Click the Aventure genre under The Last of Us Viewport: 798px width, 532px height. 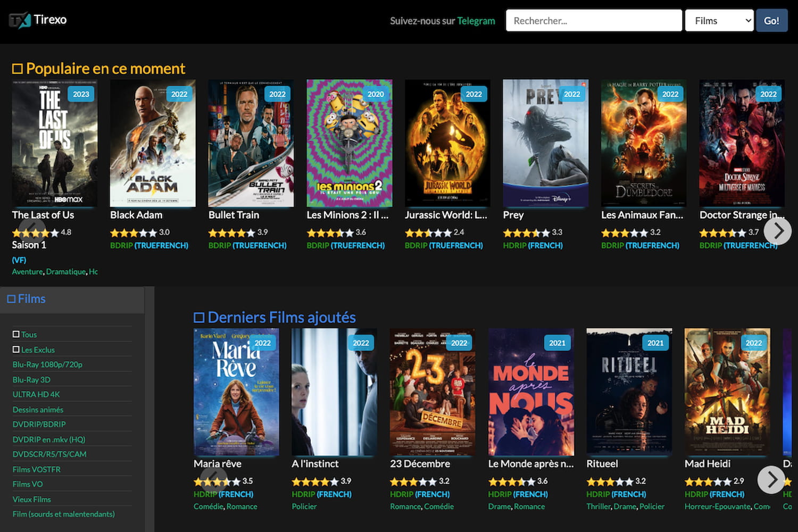point(28,272)
